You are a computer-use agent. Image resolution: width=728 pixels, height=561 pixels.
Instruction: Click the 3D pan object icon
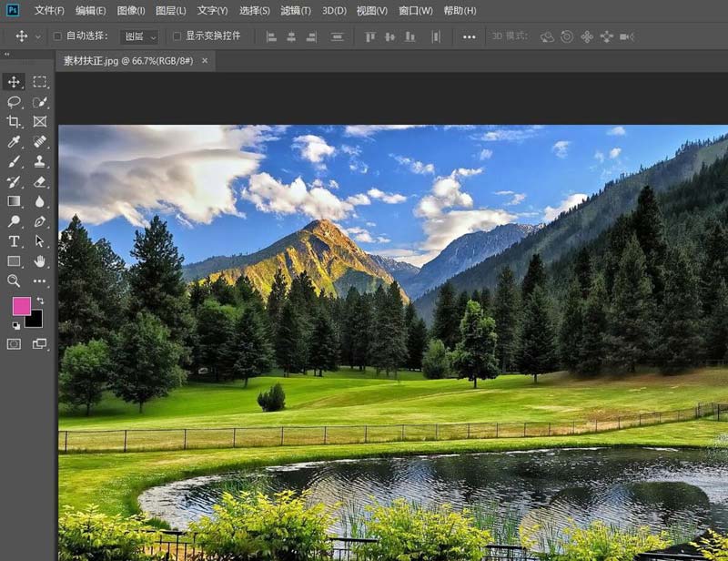point(587,36)
